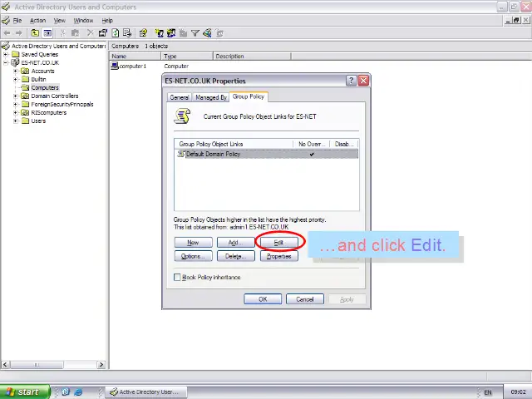Screen dimensions: 532x399
Task: Open the Help menu
Action: click(107, 20)
